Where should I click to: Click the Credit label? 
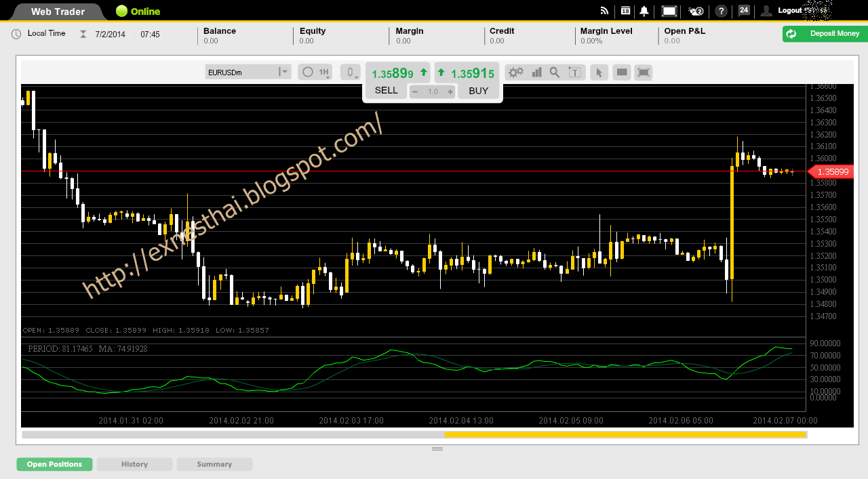pos(502,31)
